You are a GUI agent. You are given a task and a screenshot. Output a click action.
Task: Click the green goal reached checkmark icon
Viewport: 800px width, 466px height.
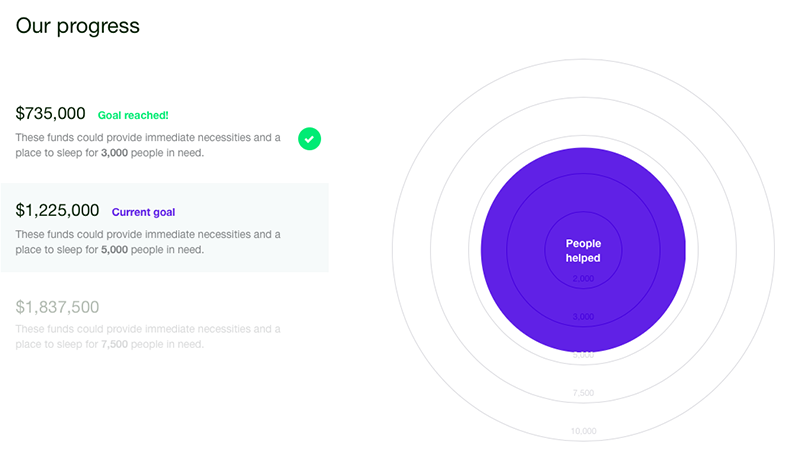(x=309, y=139)
